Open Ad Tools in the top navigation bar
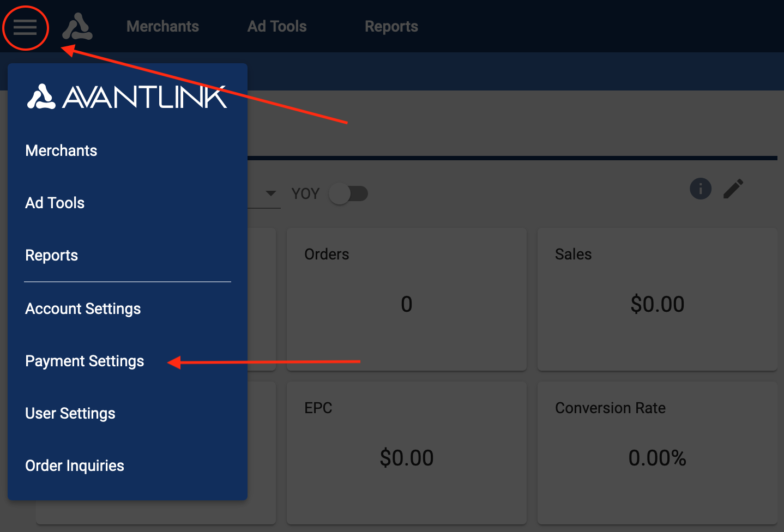Viewport: 784px width, 532px height. 277,26
